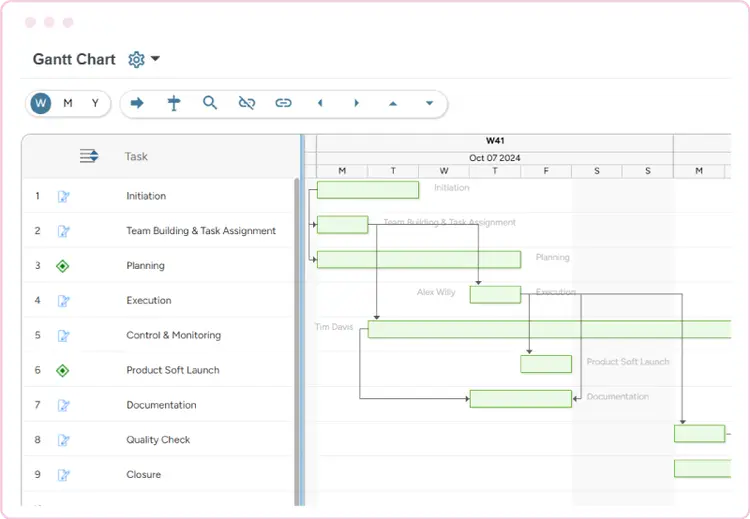This screenshot has width=750, height=519.
Task: Click the sort rows icon in Task header
Action: pos(89,156)
